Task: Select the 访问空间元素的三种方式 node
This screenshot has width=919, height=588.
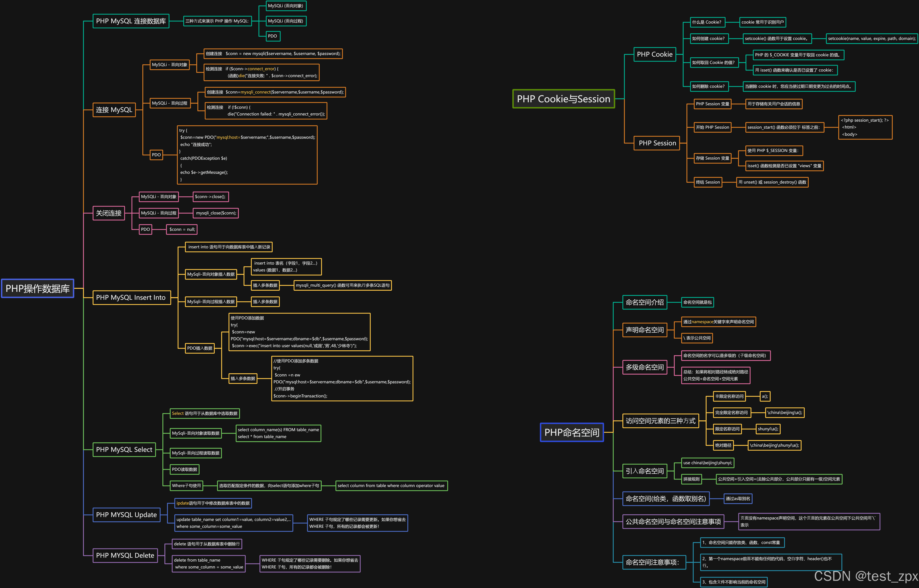Action: (x=660, y=421)
